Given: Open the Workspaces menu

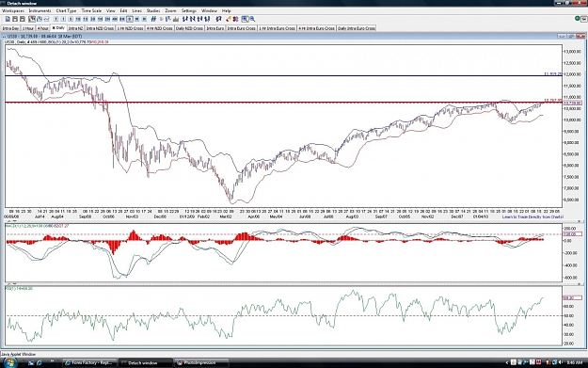Looking at the screenshot, I should click(13, 10).
